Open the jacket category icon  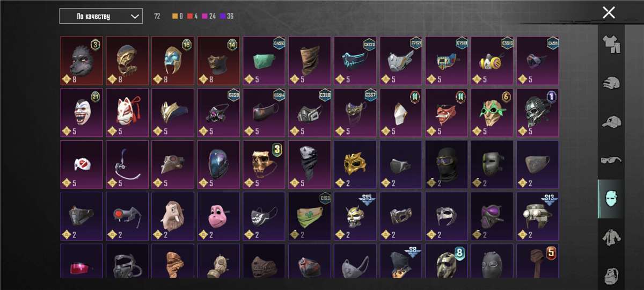point(611,237)
